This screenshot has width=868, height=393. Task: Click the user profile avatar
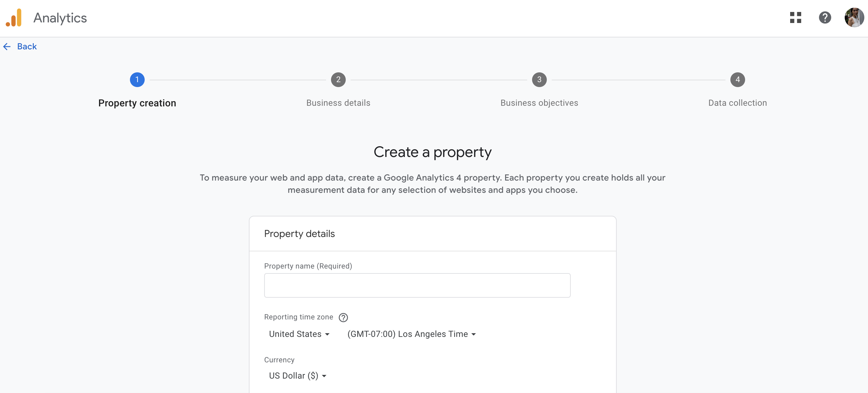pyautogui.click(x=854, y=17)
